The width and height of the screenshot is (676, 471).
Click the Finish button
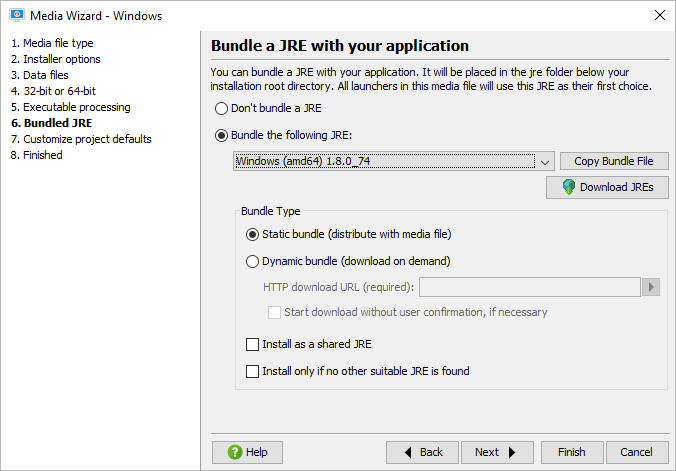coord(572,452)
